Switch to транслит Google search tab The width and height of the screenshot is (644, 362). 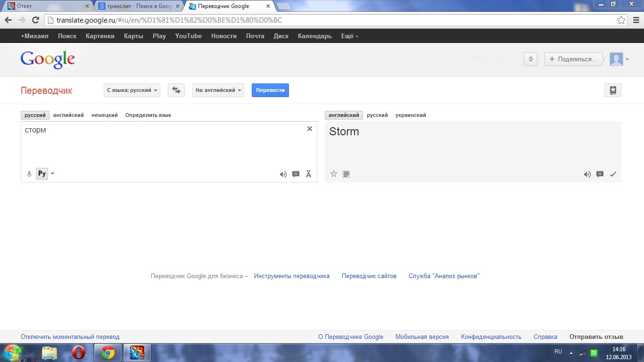click(139, 6)
